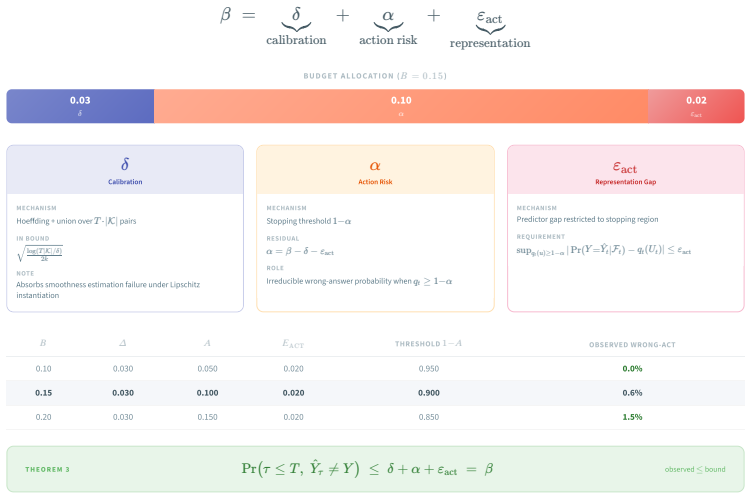Click the 1.5% observed wrong-act value
This screenshot has height=499, width=751.
click(x=632, y=417)
